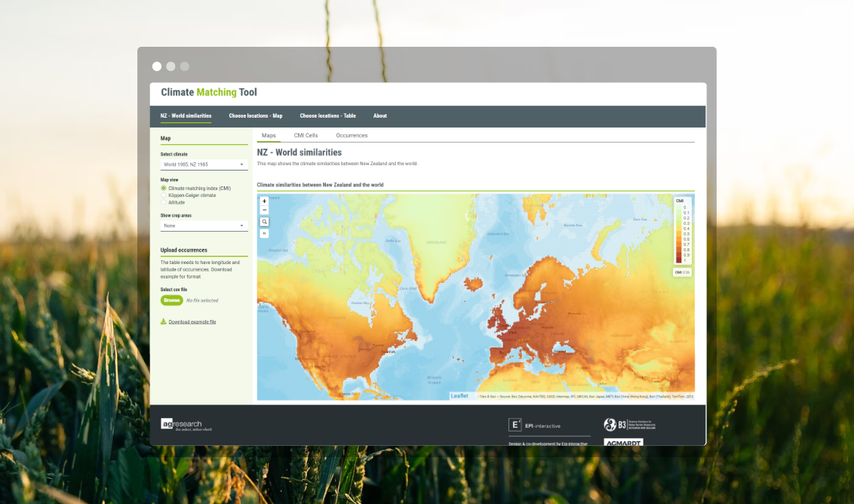Click the Climate Matching Tool title

[209, 92]
